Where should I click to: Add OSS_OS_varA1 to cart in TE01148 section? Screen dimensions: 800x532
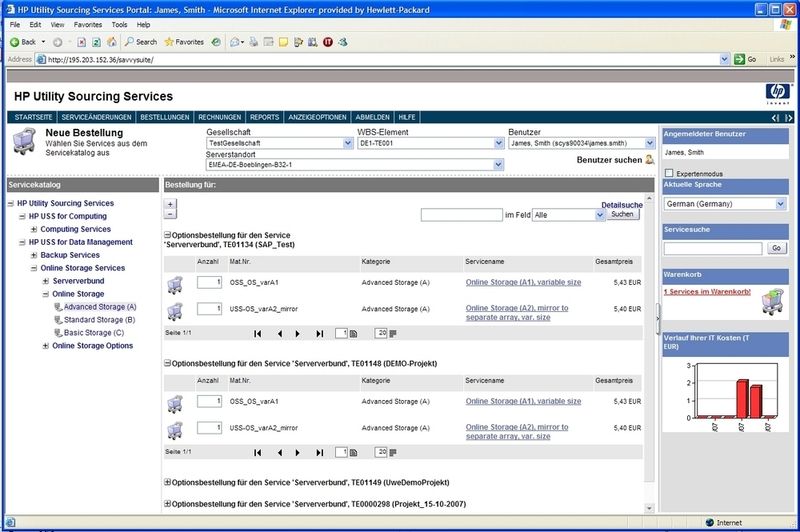175,403
